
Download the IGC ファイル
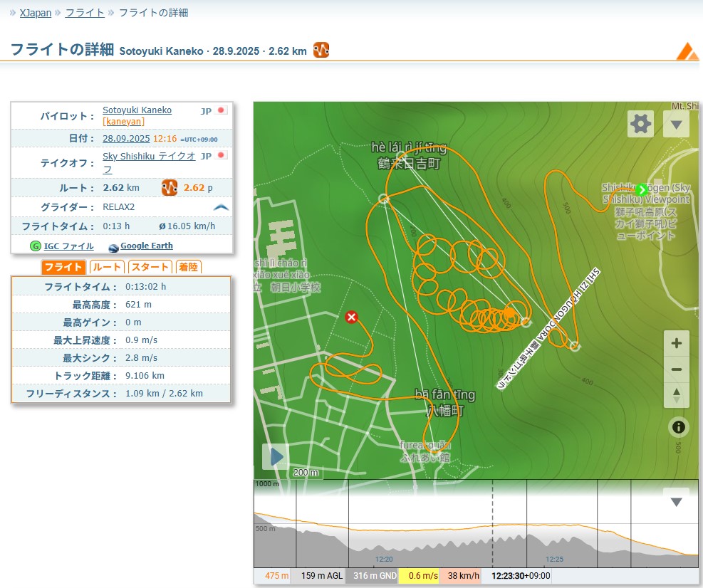tap(68, 246)
